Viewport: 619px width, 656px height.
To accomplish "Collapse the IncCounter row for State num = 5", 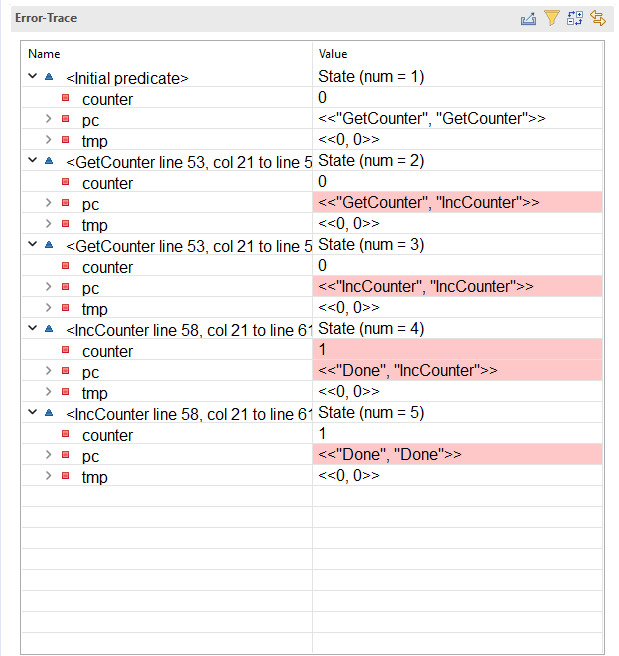I will 32,412.
